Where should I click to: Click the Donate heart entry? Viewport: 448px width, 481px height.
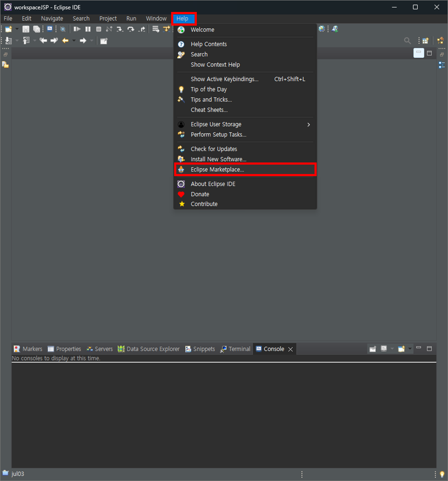pos(245,194)
